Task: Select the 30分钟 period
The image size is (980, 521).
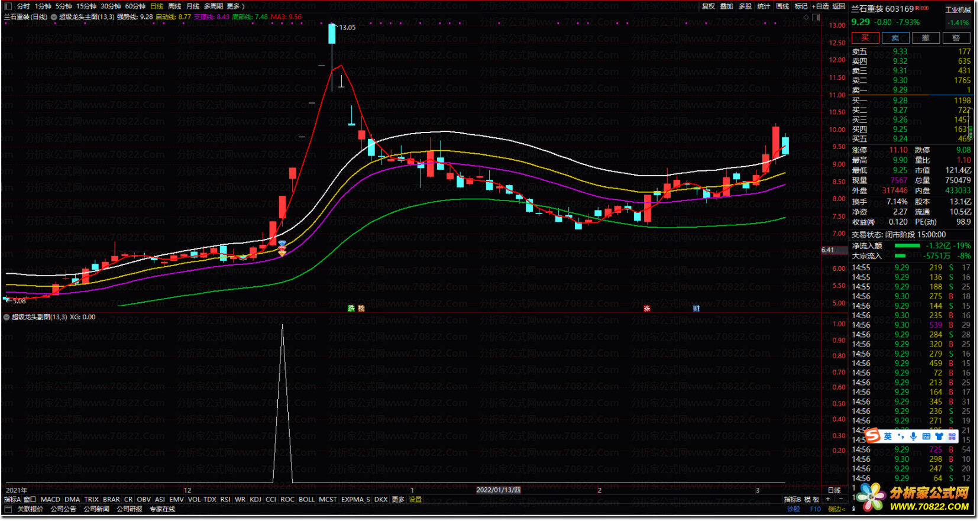Action: (111, 6)
